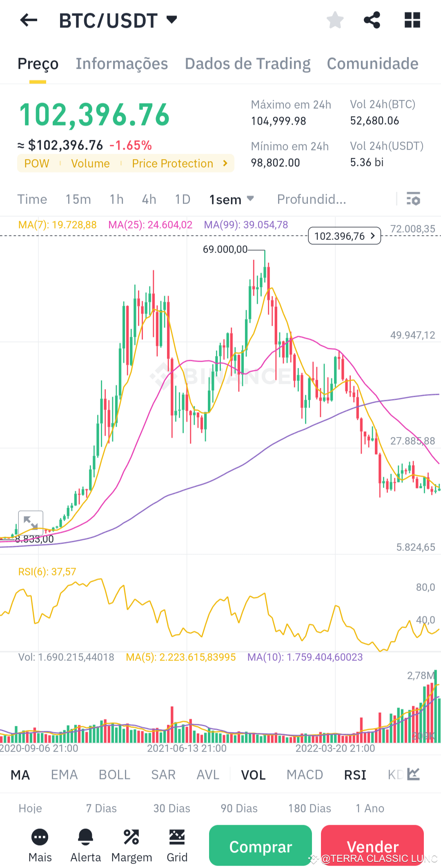Select the 30 Dias range
This screenshot has height=868, width=441.
click(x=172, y=808)
